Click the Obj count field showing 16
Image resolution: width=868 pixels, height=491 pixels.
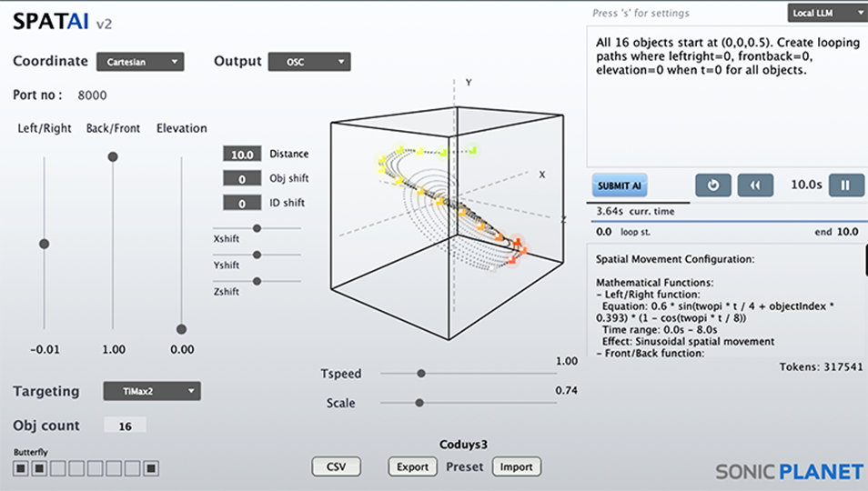coord(125,426)
